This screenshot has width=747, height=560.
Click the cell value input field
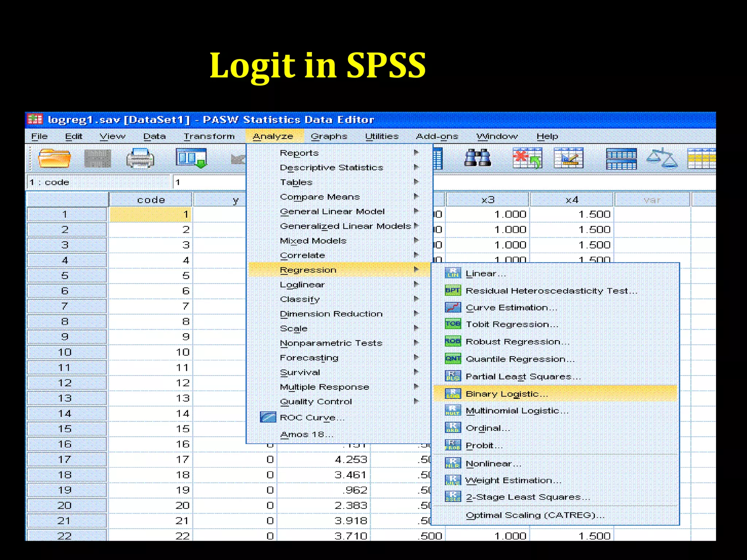(x=209, y=182)
